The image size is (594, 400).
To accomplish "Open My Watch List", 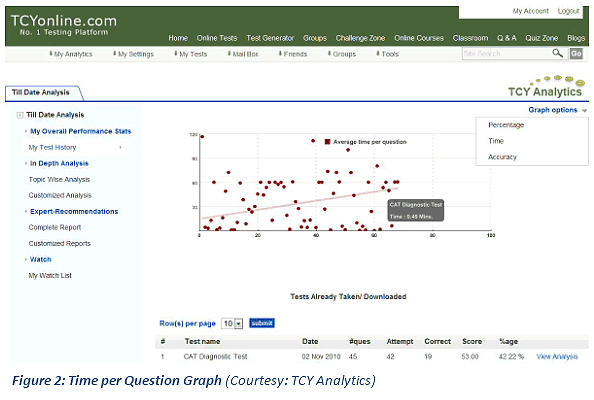I will click(50, 275).
